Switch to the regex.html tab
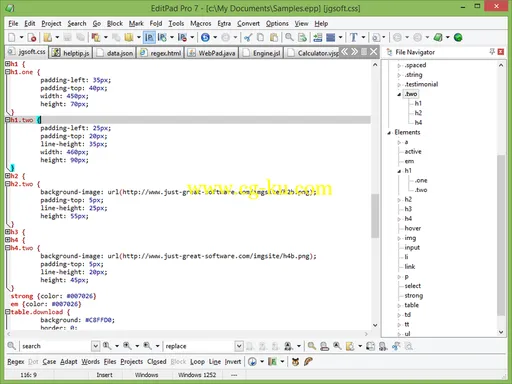Viewport: 512px width, 384px height. (160, 53)
